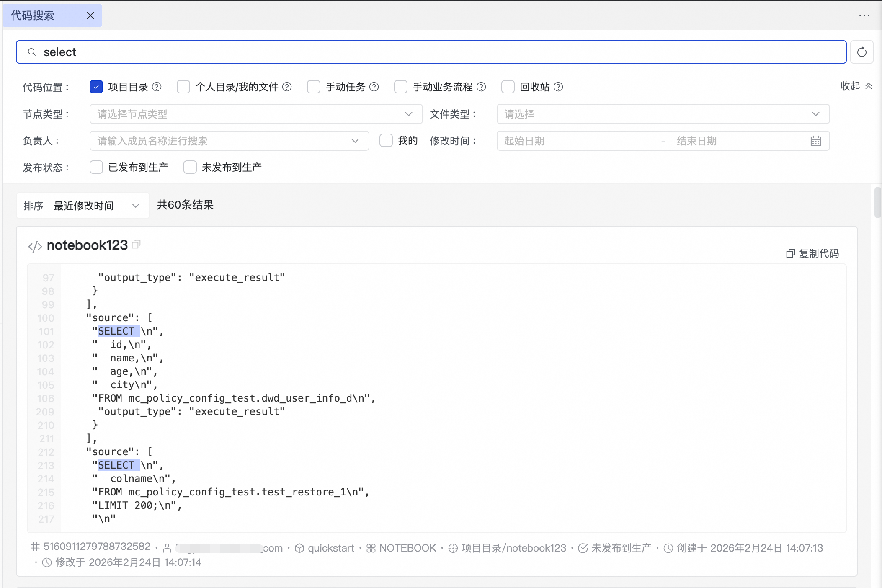
Task: Uncheck the 项目目录 checkbox
Action: coord(96,87)
